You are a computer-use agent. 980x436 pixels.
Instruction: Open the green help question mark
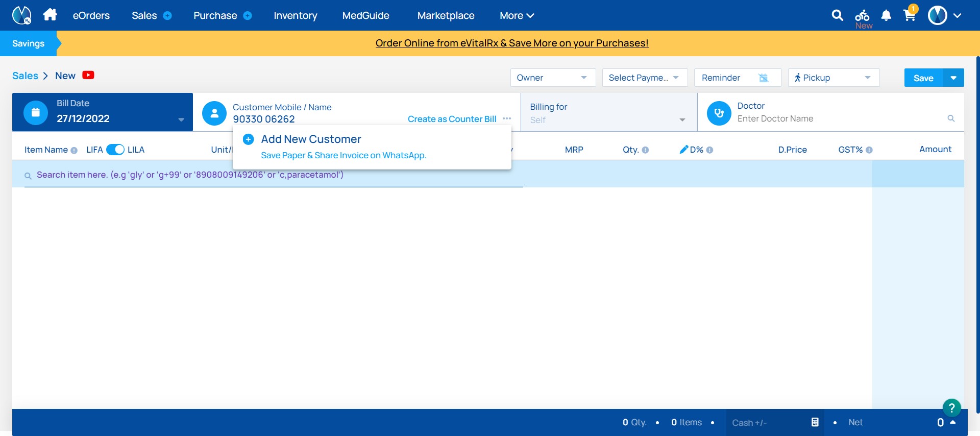point(951,408)
